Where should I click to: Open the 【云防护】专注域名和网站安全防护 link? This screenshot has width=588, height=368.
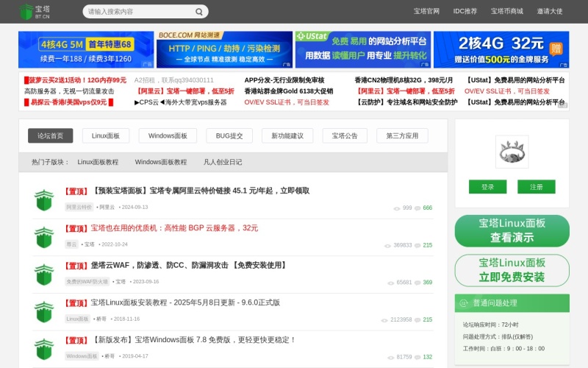pyautogui.click(x=406, y=102)
